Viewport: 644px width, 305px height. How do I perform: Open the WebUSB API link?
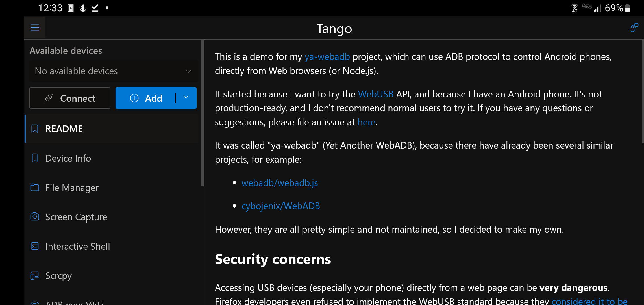[376, 94]
